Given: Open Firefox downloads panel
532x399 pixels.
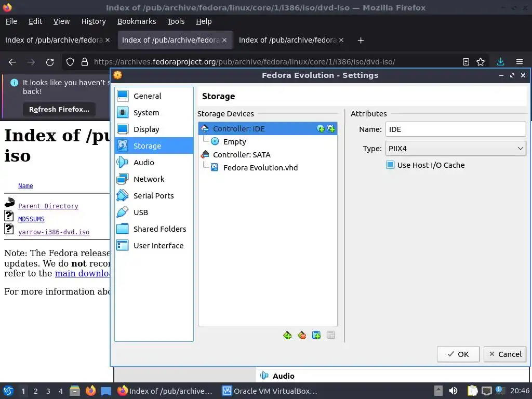Looking at the screenshot, I should pyautogui.click(x=500, y=62).
